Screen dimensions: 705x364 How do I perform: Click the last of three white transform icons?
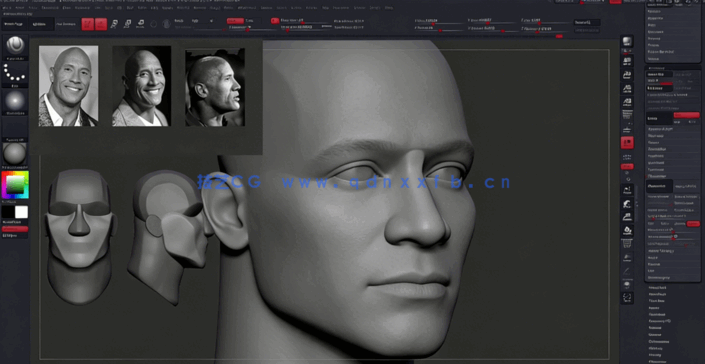(141, 23)
